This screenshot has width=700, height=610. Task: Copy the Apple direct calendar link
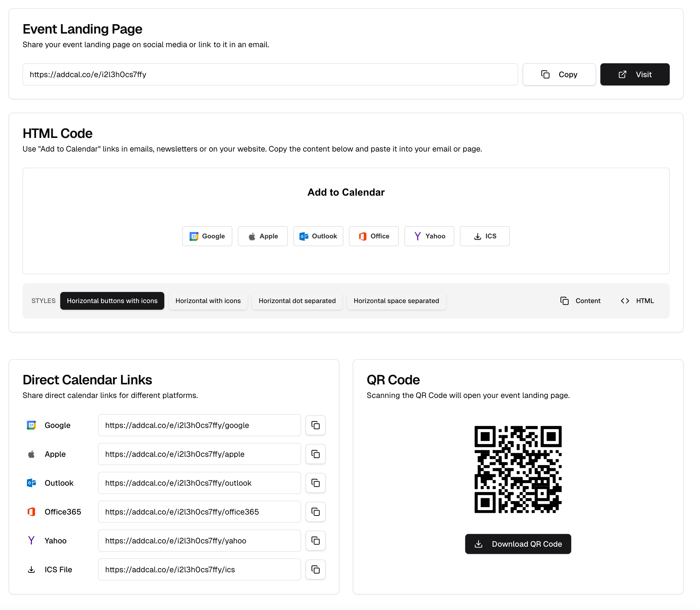(315, 454)
